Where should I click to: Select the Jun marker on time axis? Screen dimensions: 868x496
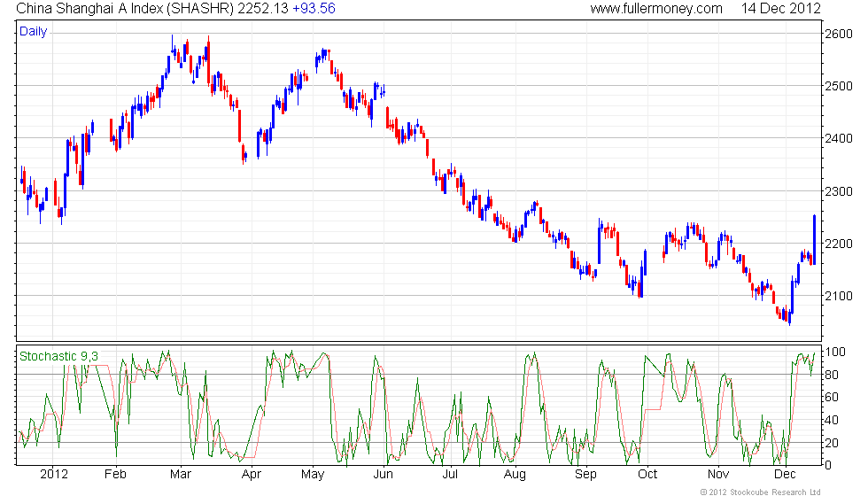pos(383,474)
